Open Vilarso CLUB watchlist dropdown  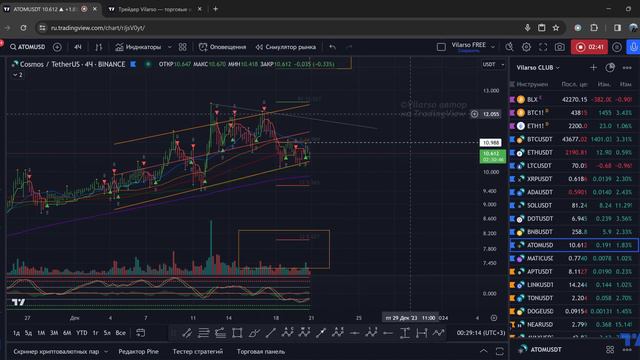click(538, 68)
